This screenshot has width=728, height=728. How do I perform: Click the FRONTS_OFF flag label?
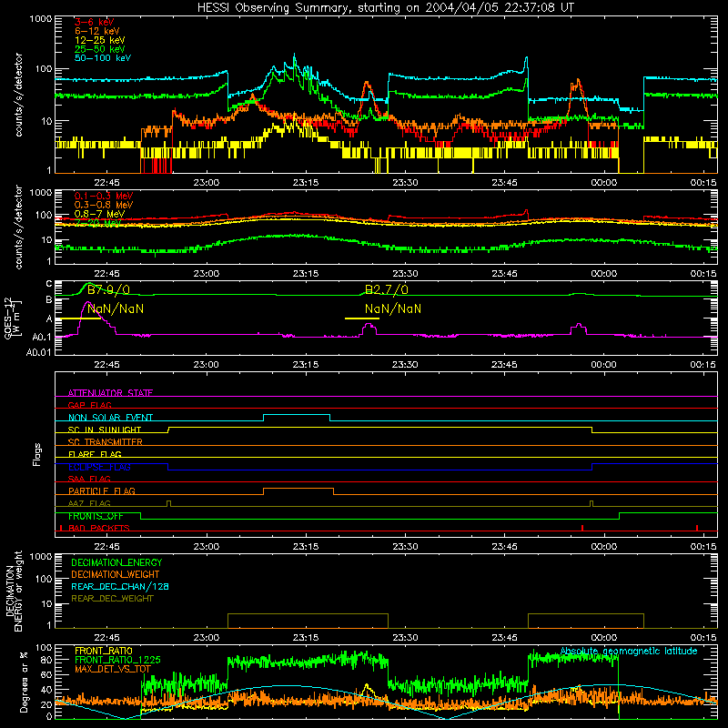[96, 516]
